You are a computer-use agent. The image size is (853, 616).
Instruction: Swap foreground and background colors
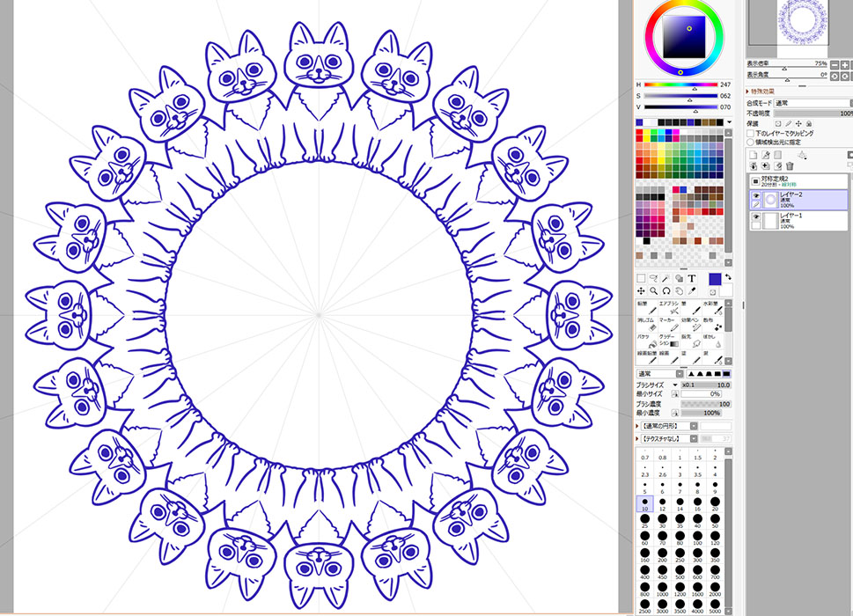728,276
